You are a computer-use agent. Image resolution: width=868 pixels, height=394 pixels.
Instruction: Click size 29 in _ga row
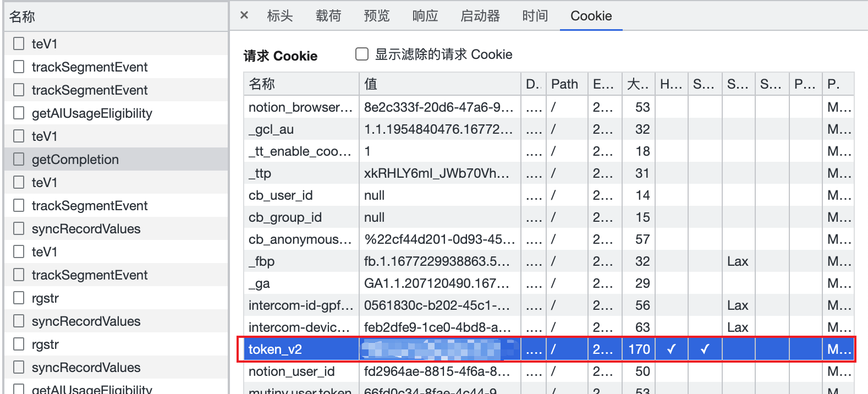tap(642, 283)
